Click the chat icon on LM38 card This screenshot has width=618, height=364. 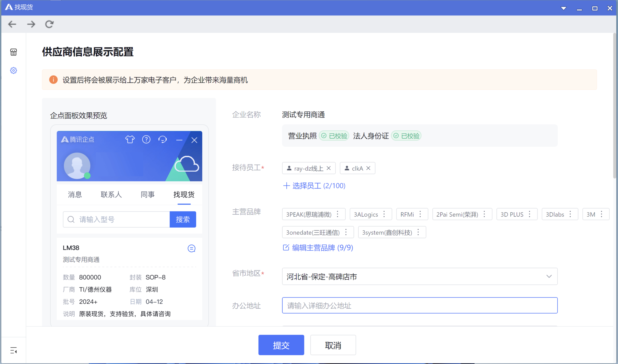tap(191, 248)
